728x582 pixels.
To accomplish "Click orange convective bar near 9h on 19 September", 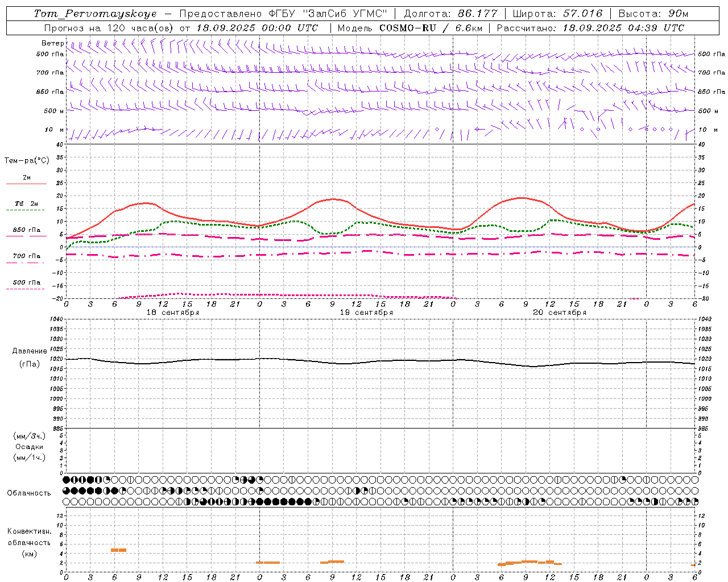I will point(332,562).
